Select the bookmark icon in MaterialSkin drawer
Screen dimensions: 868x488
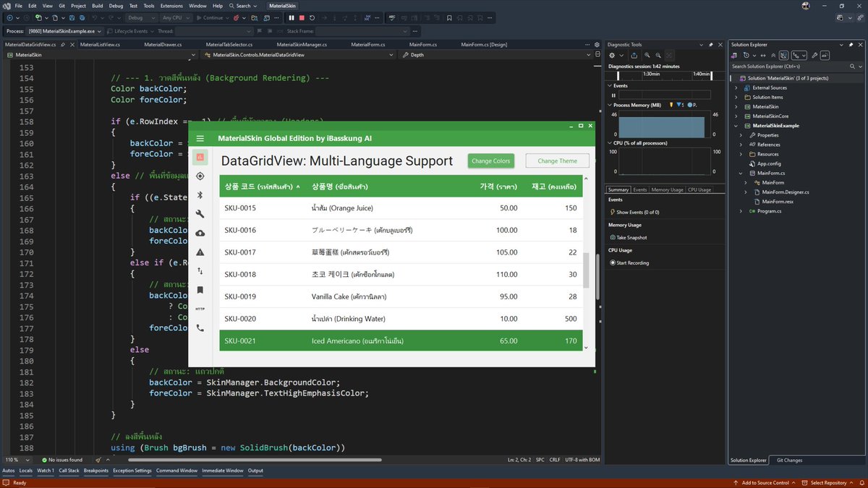pos(200,290)
